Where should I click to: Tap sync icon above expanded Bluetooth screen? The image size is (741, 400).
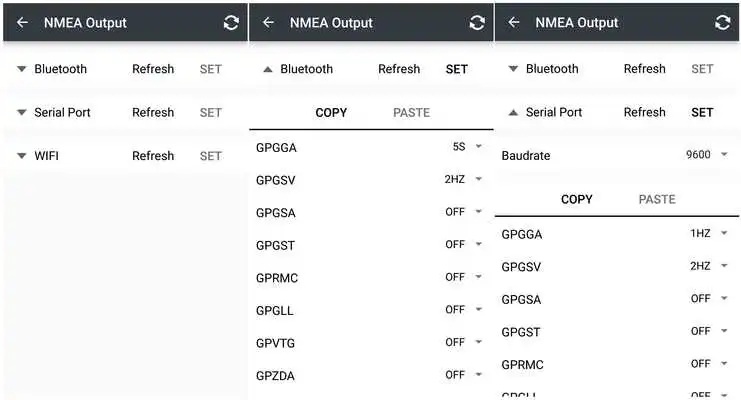pos(477,22)
